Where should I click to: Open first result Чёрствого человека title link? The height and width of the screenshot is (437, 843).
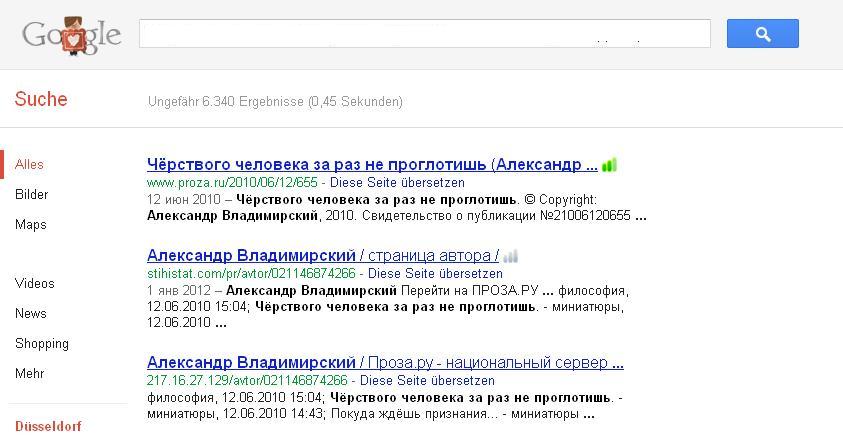pyautogui.click(x=371, y=164)
